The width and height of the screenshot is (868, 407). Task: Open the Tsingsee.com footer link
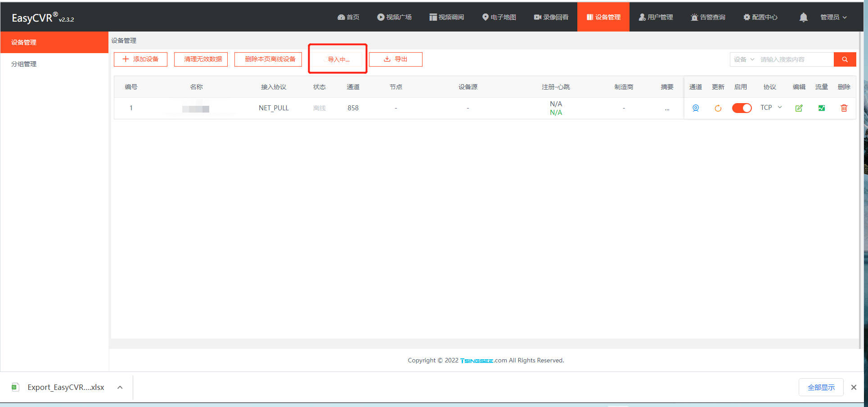coord(483,361)
